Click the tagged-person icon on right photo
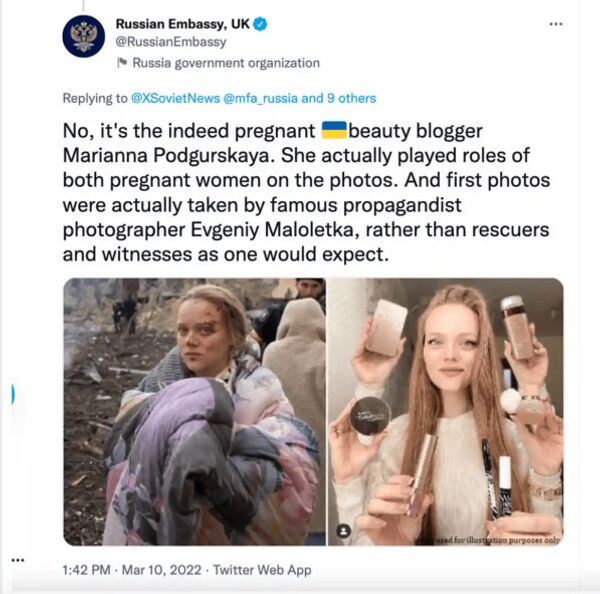The image size is (600, 594). point(344,531)
